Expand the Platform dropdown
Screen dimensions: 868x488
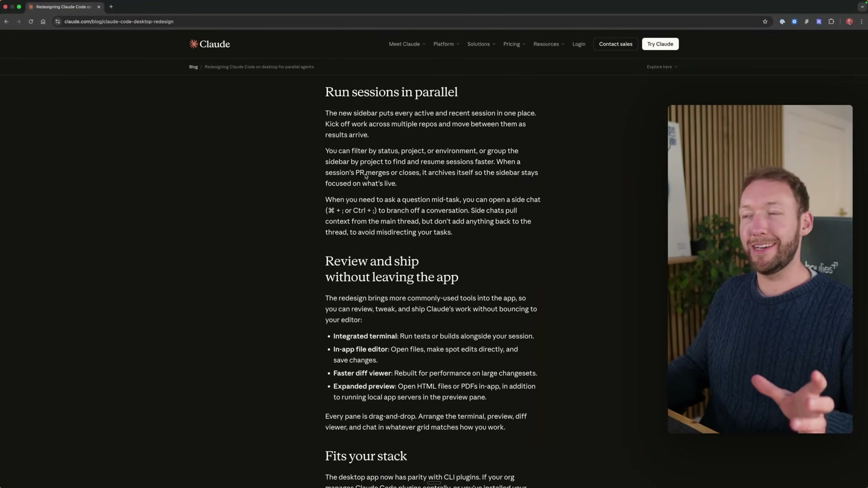coord(446,44)
